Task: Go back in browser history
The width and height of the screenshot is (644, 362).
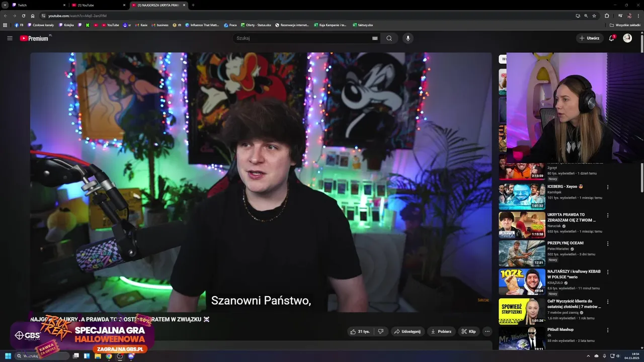Action: pos(6,16)
